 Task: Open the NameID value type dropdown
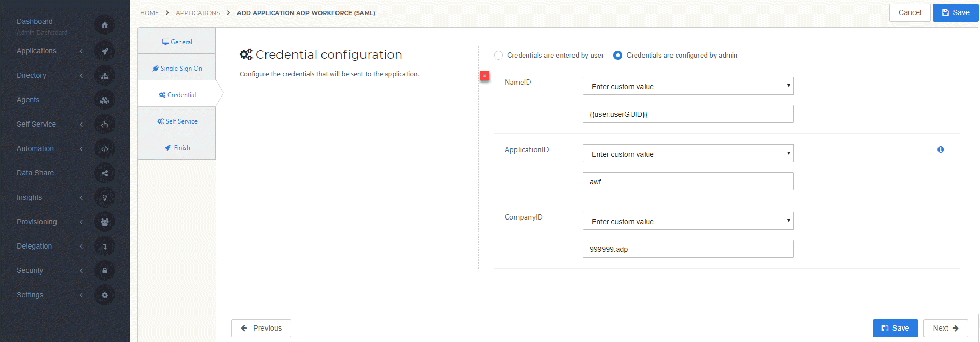688,86
